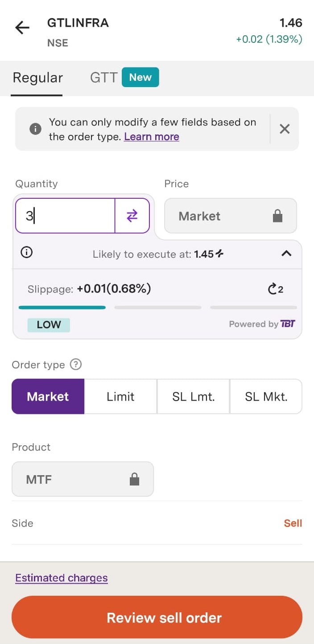Choose Limit order type

pyautogui.click(x=120, y=397)
